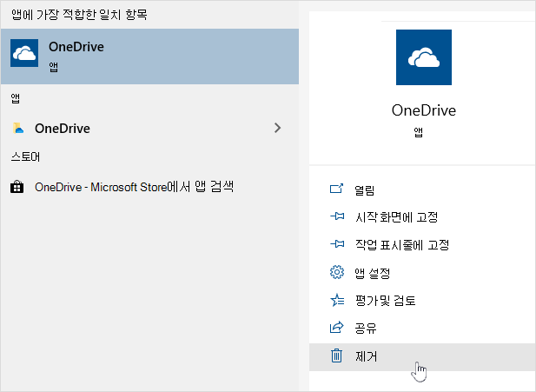The width and height of the screenshot is (536, 392).
Task: Select 공유 to share the app
Action: coord(422,329)
